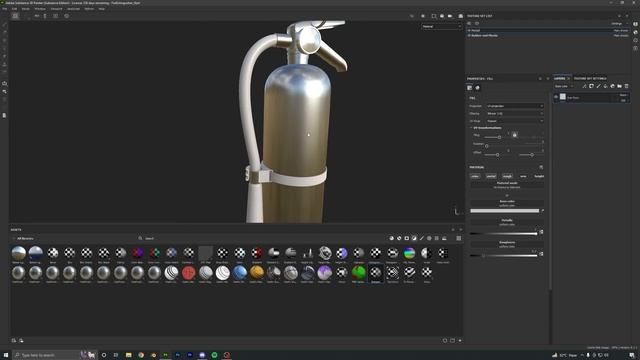Switch to the viewport camera icon
Viewport: 640px width, 360px height.
450,16
